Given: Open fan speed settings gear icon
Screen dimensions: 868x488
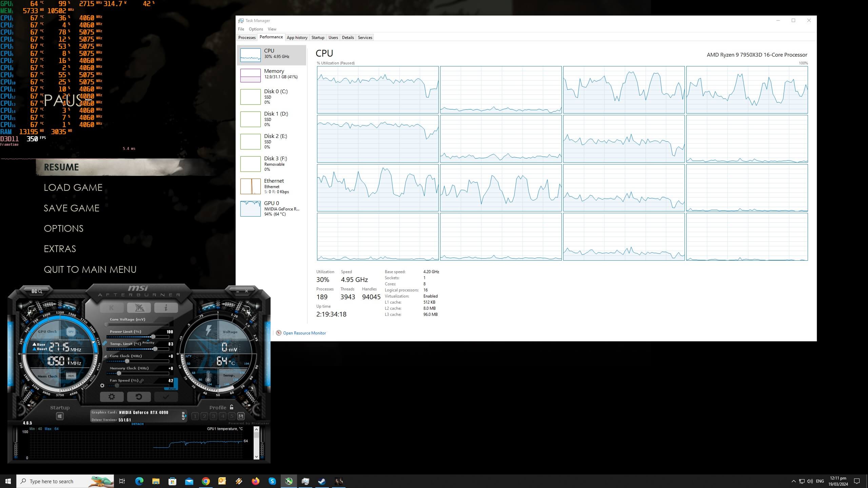Looking at the screenshot, I should [x=102, y=385].
